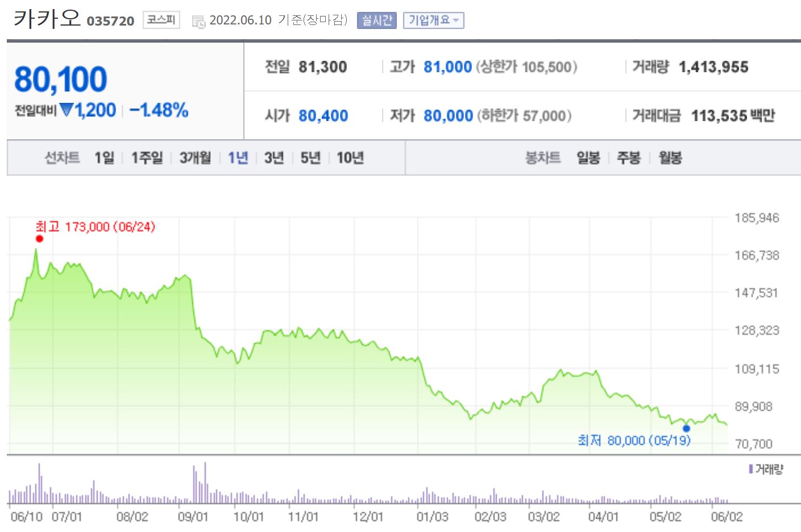
Task: Click the purple 거래량 legend marker
Action: pyautogui.click(x=751, y=469)
